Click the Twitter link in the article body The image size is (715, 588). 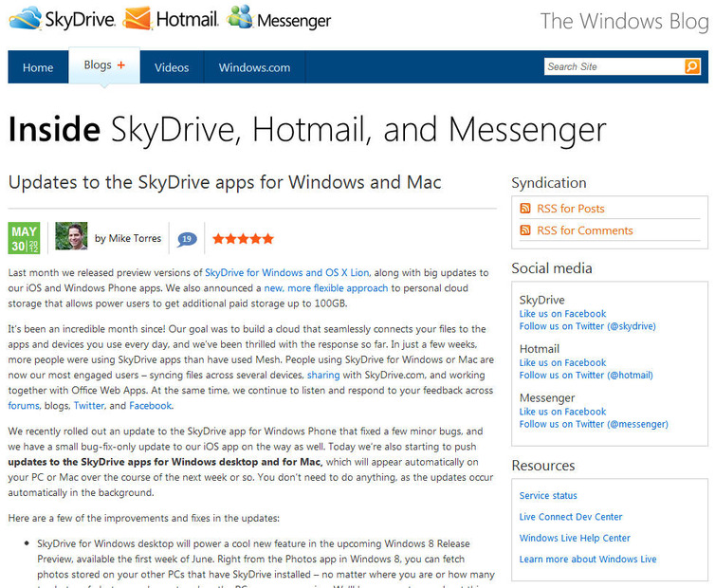click(x=89, y=406)
